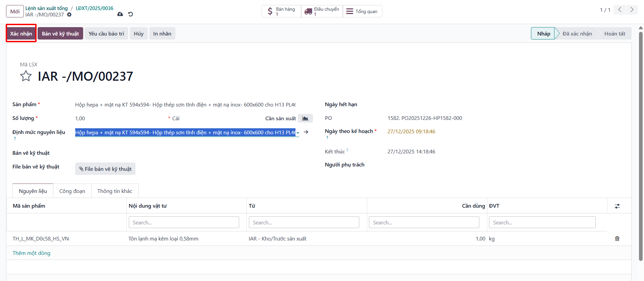Select the Hoàn tất status stage
The height and width of the screenshot is (281, 644).
click(615, 33)
